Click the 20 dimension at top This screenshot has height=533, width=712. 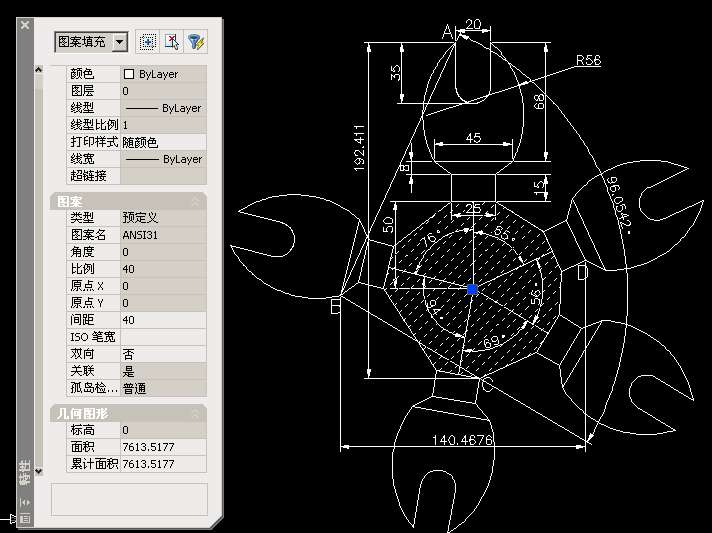point(473,24)
